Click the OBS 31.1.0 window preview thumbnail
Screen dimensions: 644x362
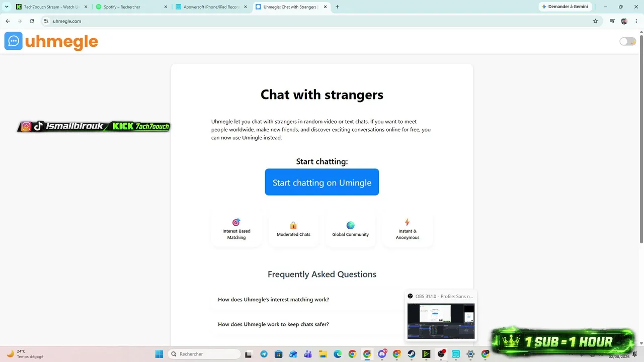tap(441, 321)
